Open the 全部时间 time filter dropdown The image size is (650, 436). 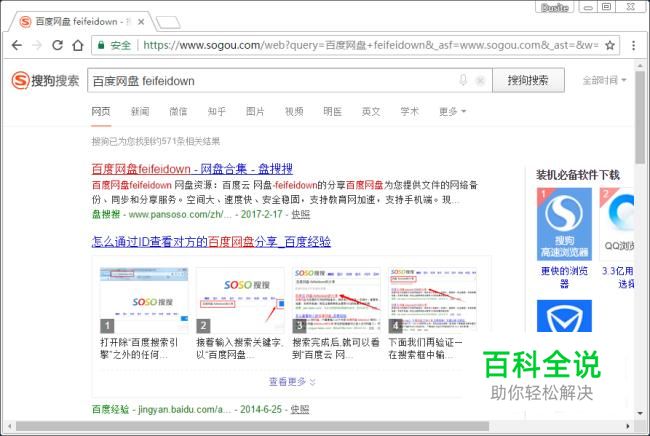[x=604, y=80]
